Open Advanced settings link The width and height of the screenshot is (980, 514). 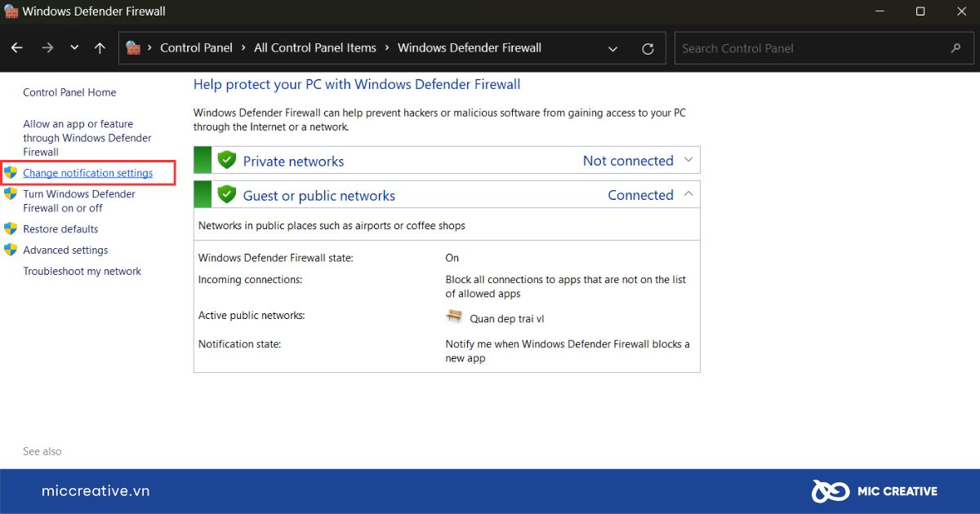tap(65, 250)
